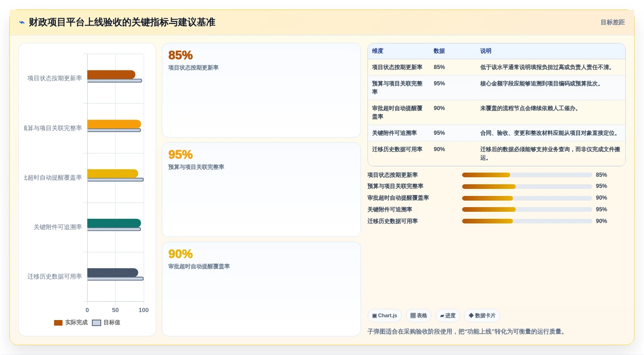644x355 pixels.
Task: Click the 审批超时自动提醒覆盖率 progress bar
Action: point(527,198)
